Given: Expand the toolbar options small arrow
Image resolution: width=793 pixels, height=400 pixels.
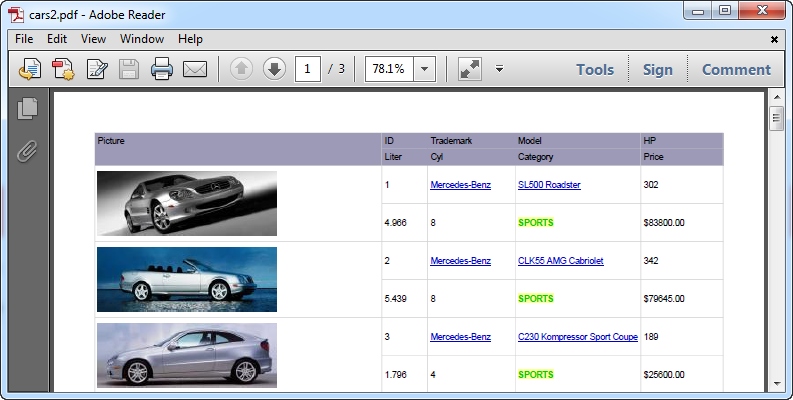Looking at the screenshot, I should (499, 69).
